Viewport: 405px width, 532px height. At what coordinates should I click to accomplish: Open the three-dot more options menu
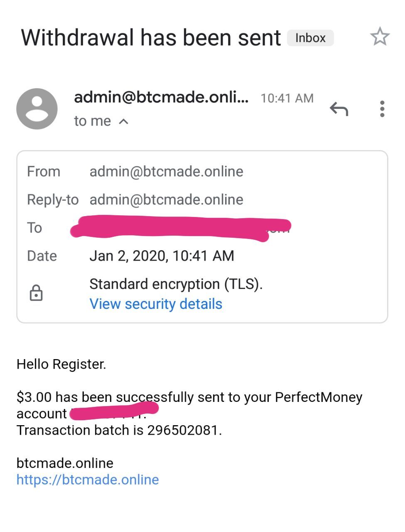coord(382,109)
